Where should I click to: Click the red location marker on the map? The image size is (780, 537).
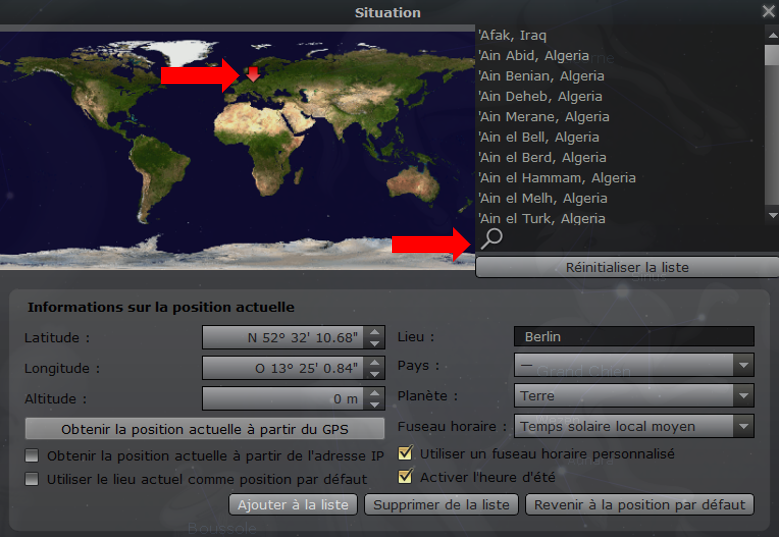tap(254, 74)
